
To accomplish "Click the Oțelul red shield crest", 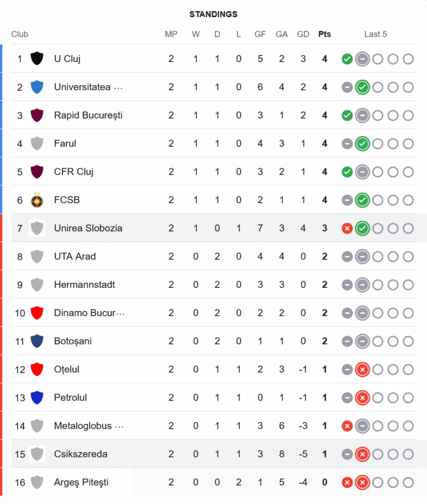I will [37, 369].
